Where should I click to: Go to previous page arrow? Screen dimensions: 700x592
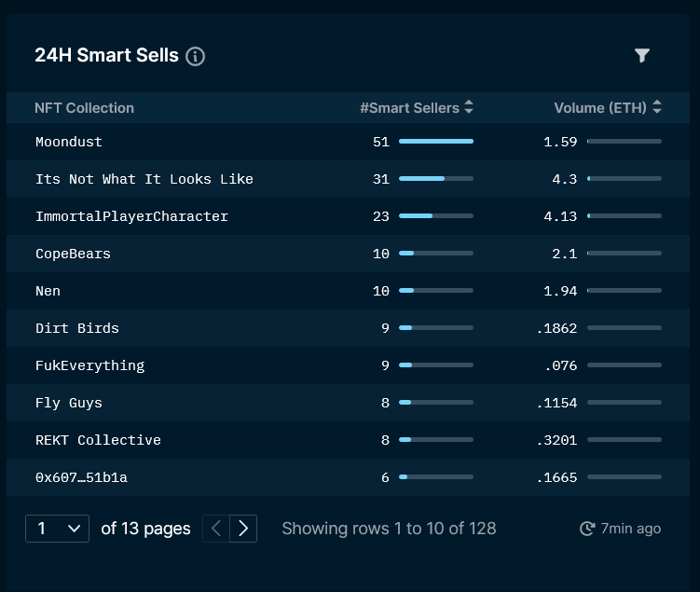(216, 529)
